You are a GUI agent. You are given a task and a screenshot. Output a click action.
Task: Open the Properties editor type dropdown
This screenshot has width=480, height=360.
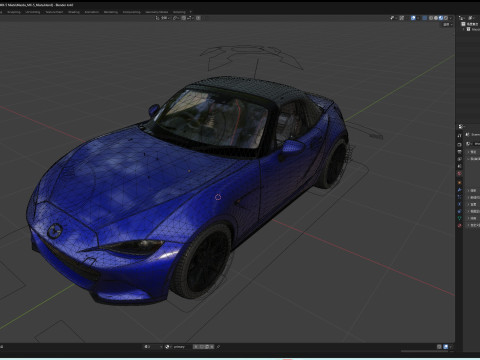(x=462, y=126)
